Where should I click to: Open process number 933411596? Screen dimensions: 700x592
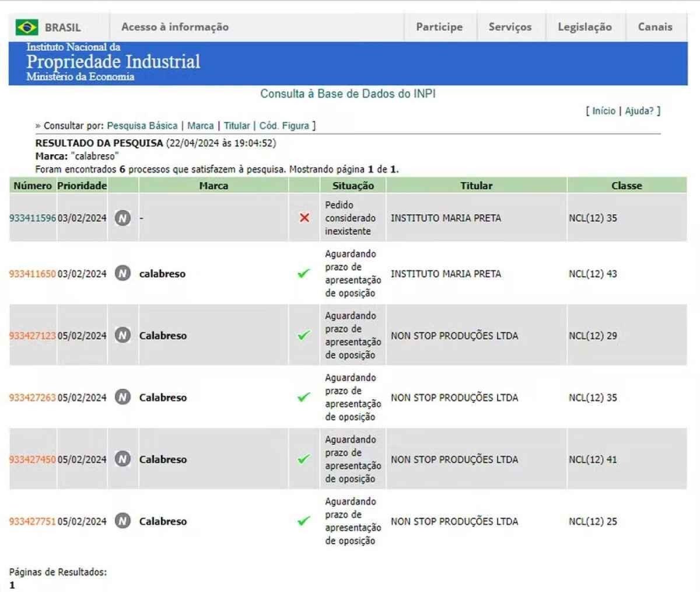[x=33, y=218]
